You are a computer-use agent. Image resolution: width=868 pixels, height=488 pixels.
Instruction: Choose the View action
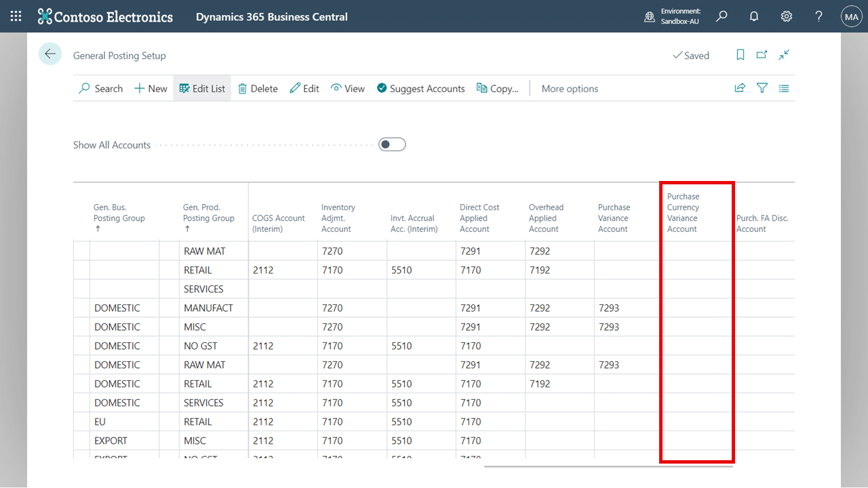(348, 88)
